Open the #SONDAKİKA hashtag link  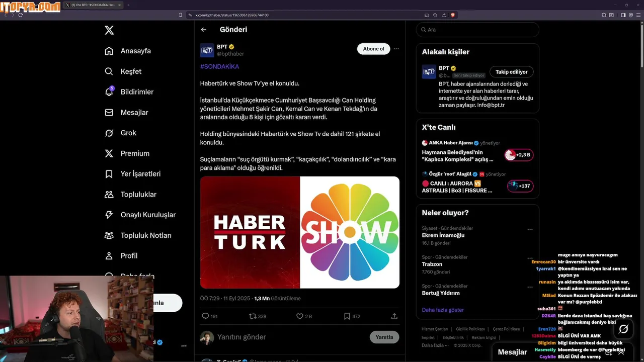tap(219, 66)
